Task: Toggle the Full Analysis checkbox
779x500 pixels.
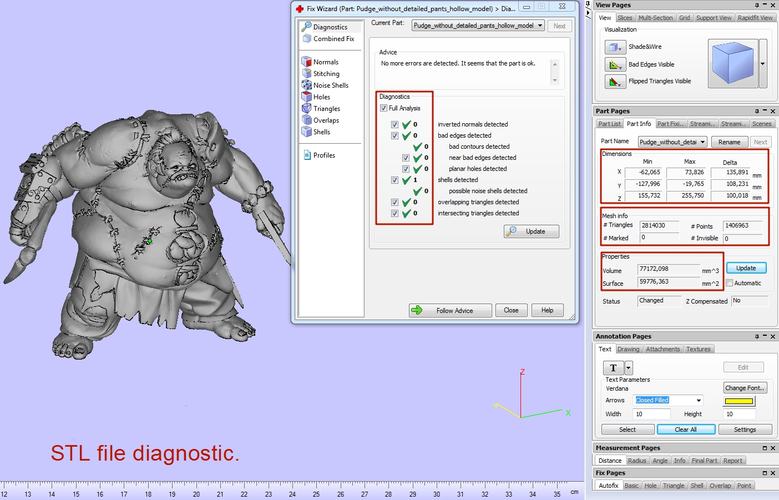Action: coord(384,108)
